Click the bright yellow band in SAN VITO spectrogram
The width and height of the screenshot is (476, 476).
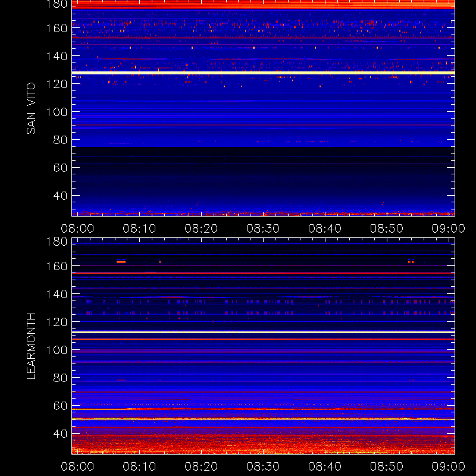pos(263,73)
